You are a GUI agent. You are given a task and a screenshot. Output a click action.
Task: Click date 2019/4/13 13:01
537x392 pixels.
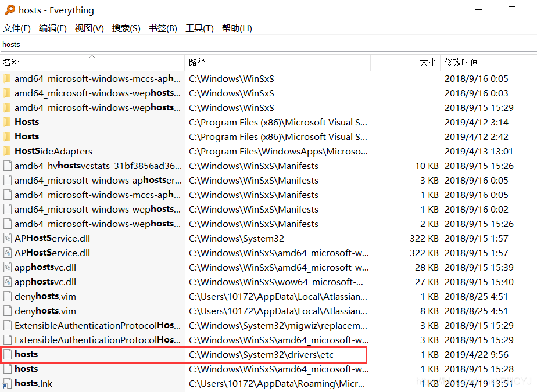click(479, 152)
